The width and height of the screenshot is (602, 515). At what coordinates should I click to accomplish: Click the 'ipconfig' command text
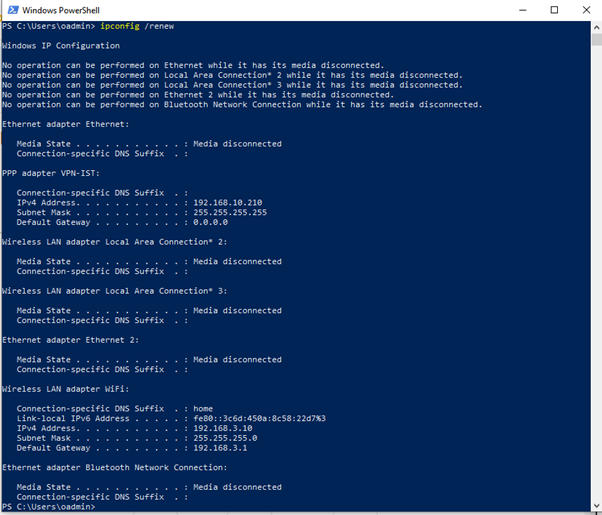pyautogui.click(x=120, y=26)
